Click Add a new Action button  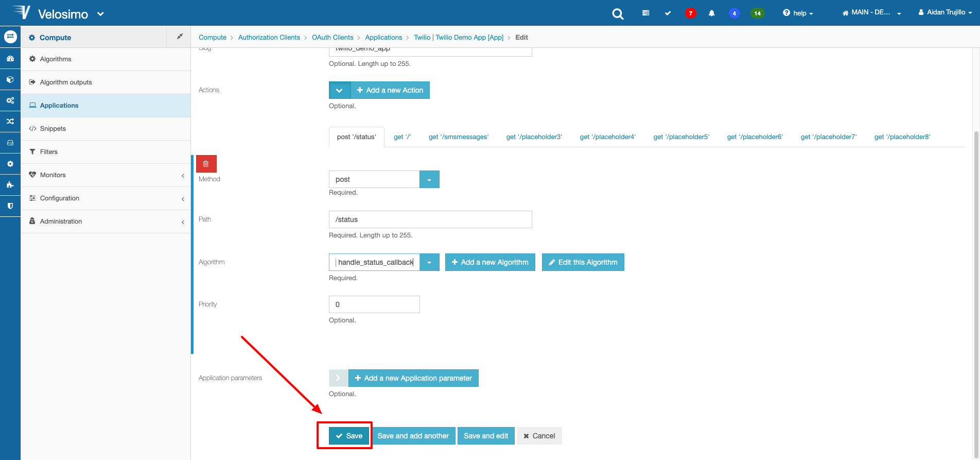pyautogui.click(x=390, y=90)
